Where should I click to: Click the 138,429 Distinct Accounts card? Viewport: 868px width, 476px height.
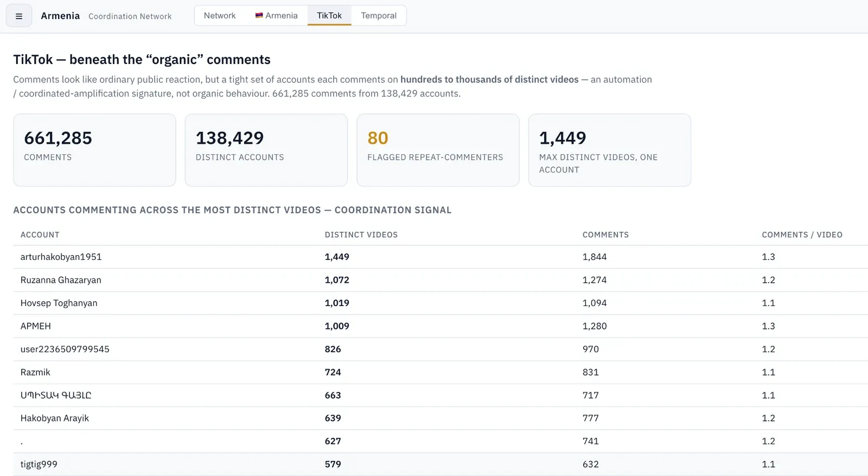(266, 150)
